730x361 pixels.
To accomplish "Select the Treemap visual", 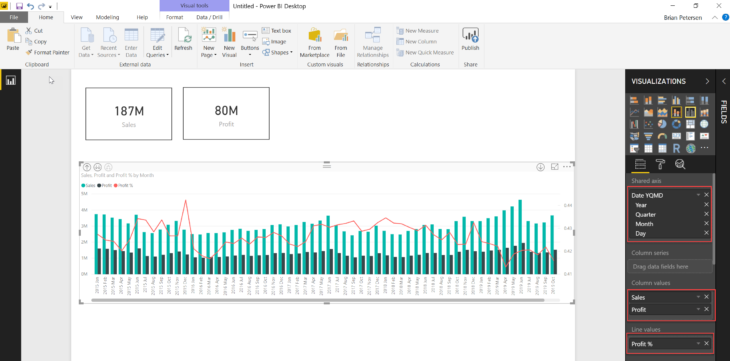I will 690,124.
